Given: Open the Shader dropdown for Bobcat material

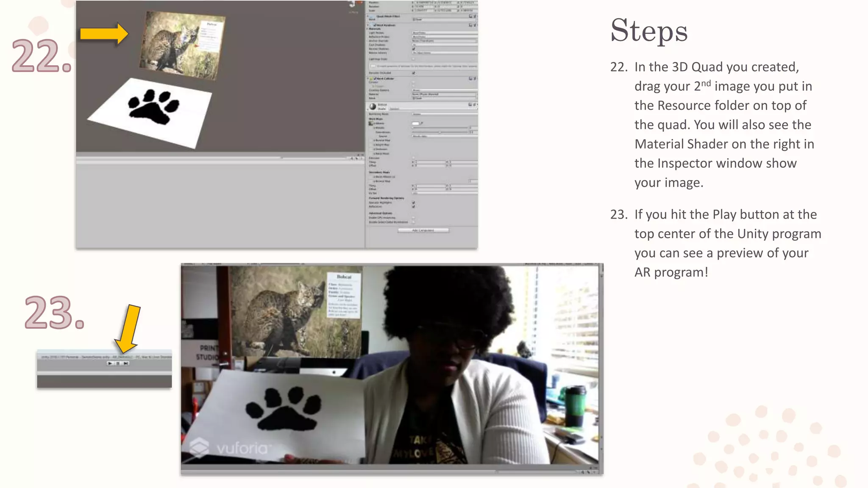Looking at the screenshot, I should pos(434,109).
